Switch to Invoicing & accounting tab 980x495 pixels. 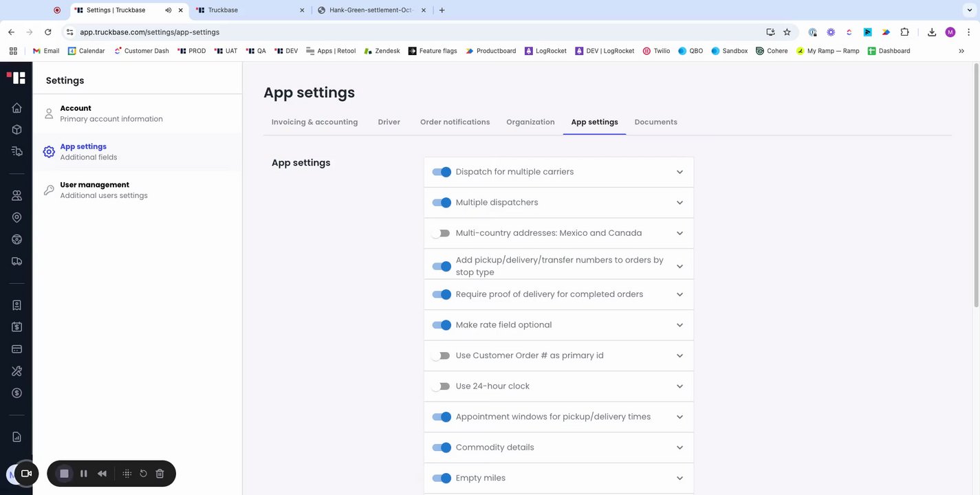point(314,122)
